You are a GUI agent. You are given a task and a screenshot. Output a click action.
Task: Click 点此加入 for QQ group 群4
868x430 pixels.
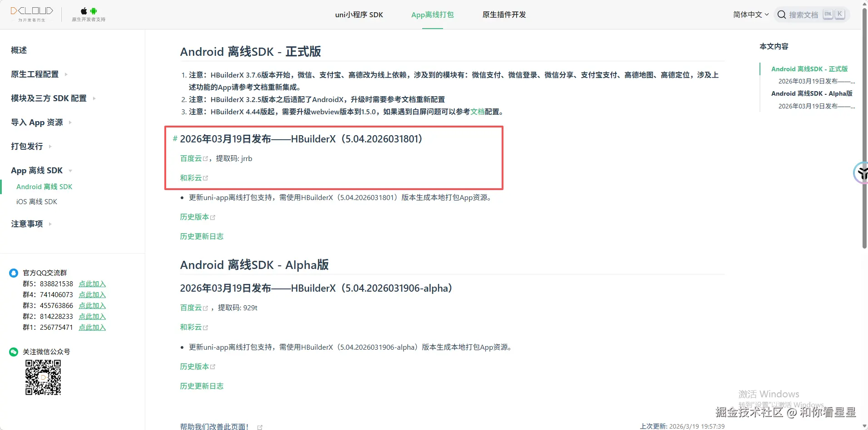point(92,295)
